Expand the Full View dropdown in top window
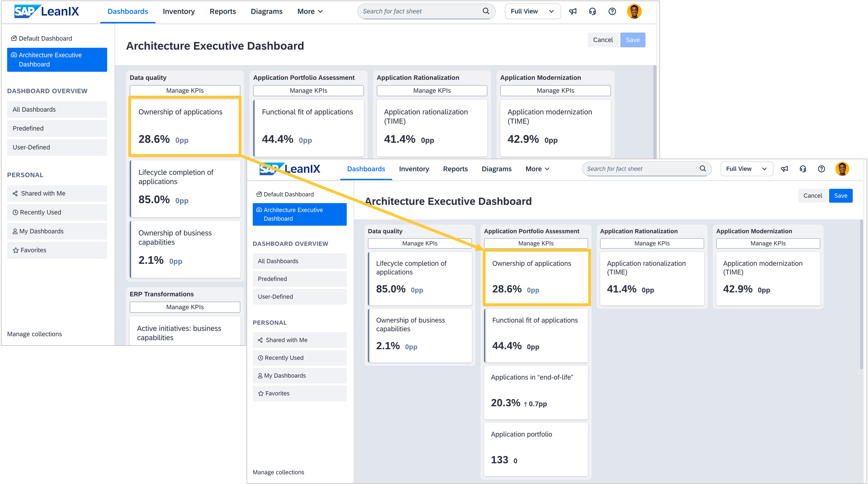This screenshot has height=484, width=868. pyautogui.click(x=532, y=11)
